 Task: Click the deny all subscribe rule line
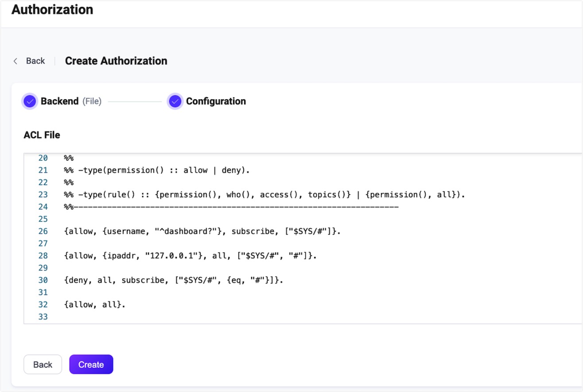[x=173, y=280]
